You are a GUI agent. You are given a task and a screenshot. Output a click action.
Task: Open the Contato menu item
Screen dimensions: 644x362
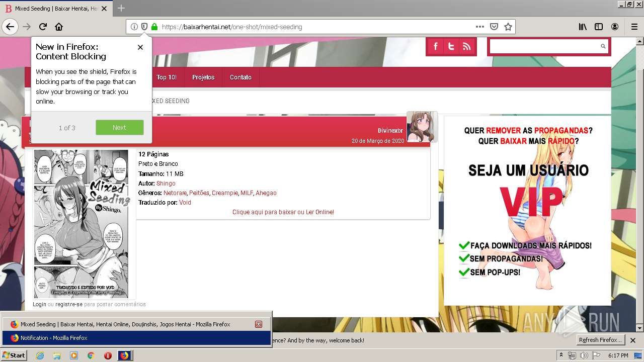pos(240,77)
